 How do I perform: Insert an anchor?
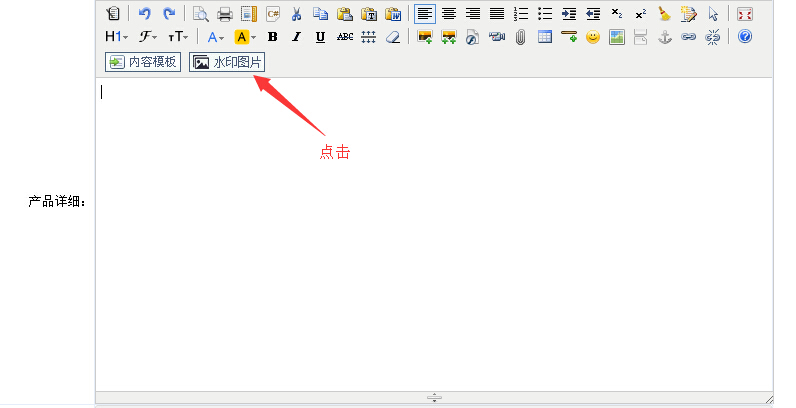665,37
